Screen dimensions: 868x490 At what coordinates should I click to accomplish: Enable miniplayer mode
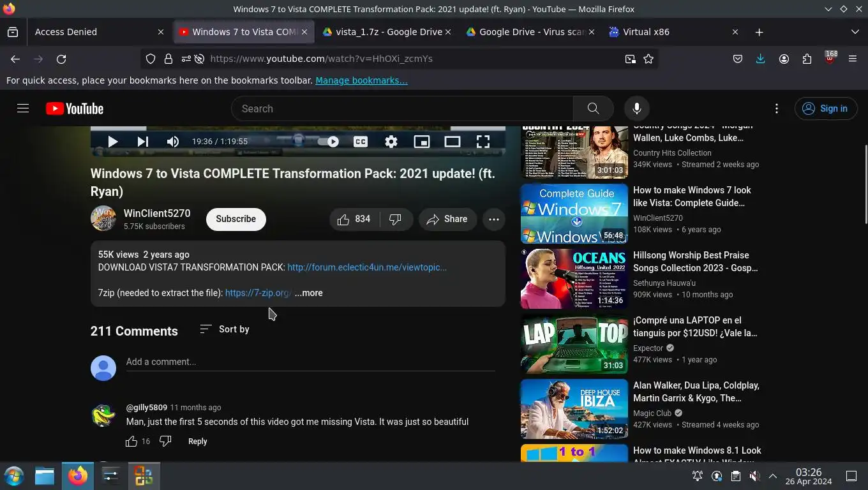point(422,142)
